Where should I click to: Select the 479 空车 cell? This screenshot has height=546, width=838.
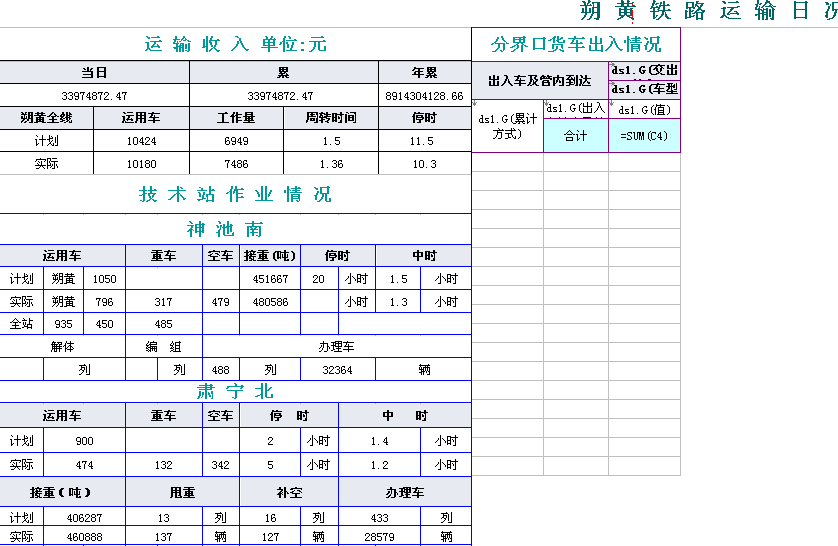[221, 301]
